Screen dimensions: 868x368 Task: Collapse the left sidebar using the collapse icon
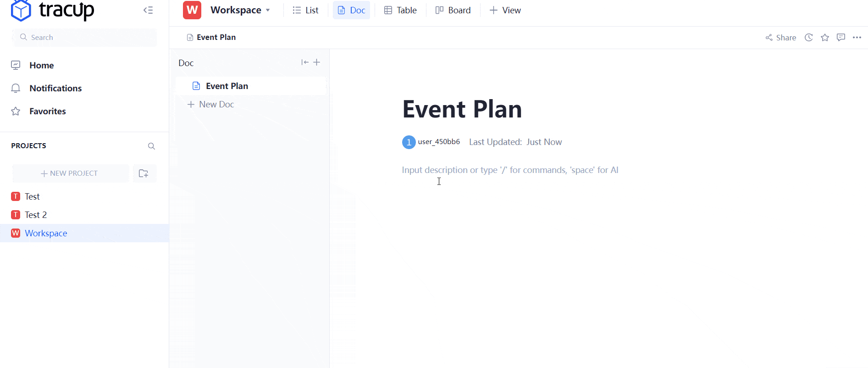[148, 10]
